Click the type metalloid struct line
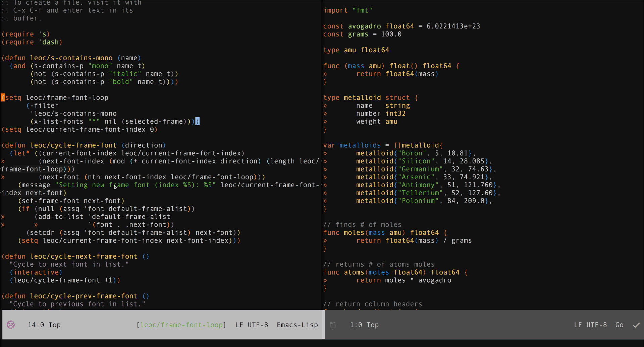The image size is (644, 347). click(371, 97)
